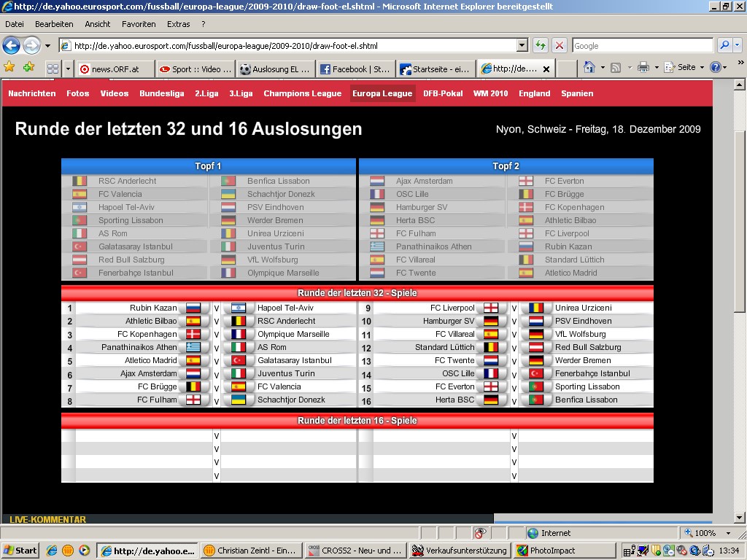Click Benfica Lissabon flag in match 16
Screen dimensions: 747x560
pos(536,400)
